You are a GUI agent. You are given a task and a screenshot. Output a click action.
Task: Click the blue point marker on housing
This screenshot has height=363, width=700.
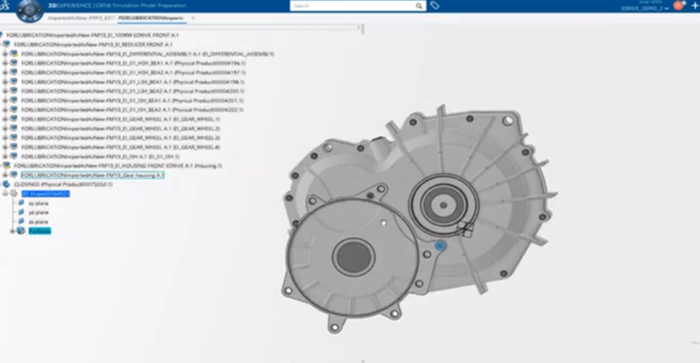[x=440, y=246]
